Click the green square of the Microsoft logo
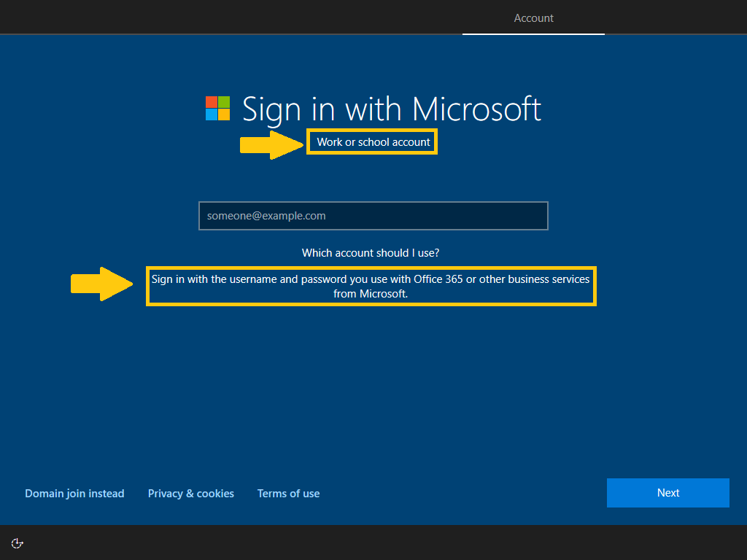Viewport: 747px width, 560px height. [222, 103]
